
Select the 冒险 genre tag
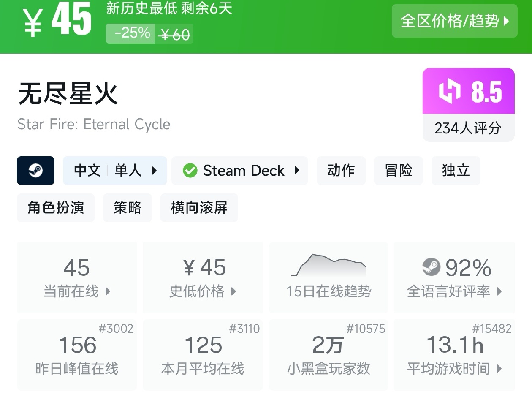point(398,171)
